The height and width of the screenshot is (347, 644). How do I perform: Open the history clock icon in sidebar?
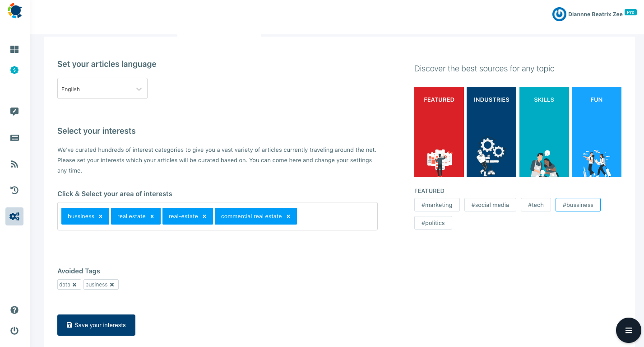(14, 190)
